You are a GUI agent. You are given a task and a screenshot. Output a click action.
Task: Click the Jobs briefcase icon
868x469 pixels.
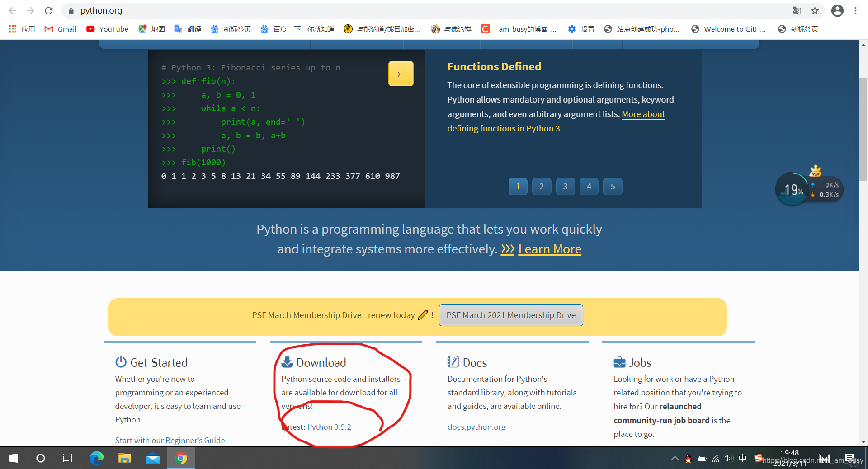(x=619, y=362)
